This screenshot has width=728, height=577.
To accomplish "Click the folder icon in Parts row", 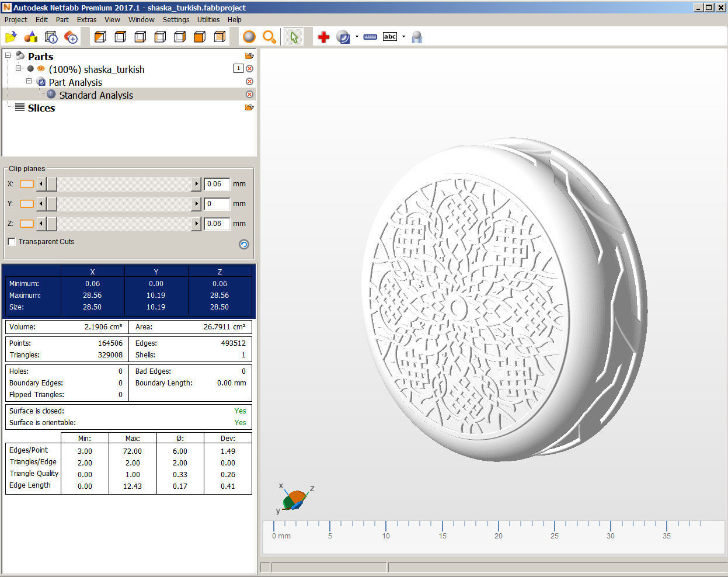I will click(x=249, y=56).
